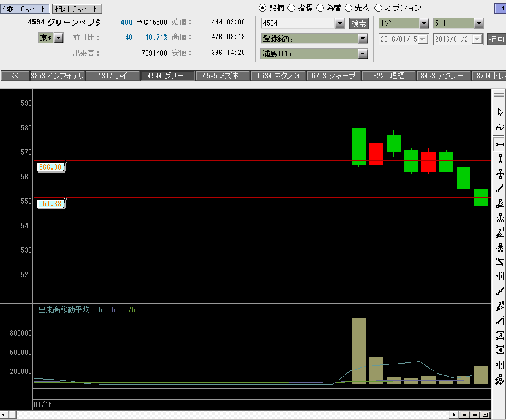Switch to the 3853 インフォテリ tab
This screenshot has width=506, height=420.
click(58, 76)
